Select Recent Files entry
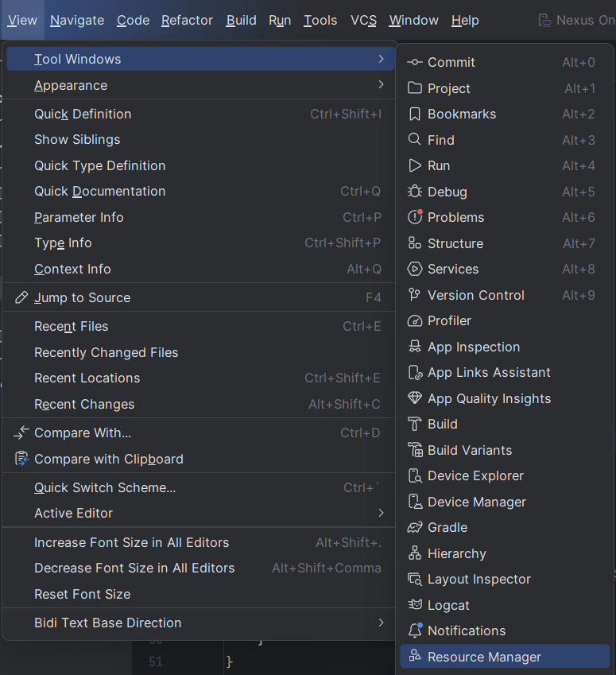The height and width of the screenshot is (675, 616). [x=71, y=326]
